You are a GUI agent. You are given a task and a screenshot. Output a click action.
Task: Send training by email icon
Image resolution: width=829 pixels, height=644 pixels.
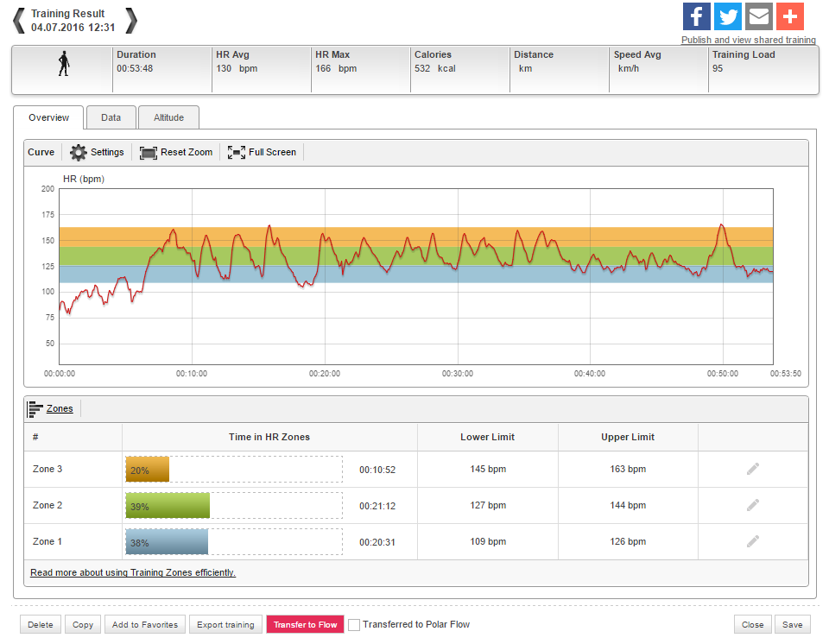759,16
